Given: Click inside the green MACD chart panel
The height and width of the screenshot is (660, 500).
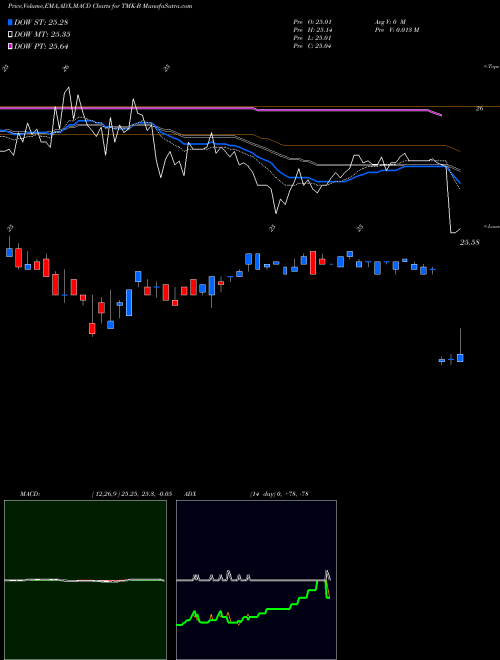Looking at the screenshot, I should pos(85,580).
